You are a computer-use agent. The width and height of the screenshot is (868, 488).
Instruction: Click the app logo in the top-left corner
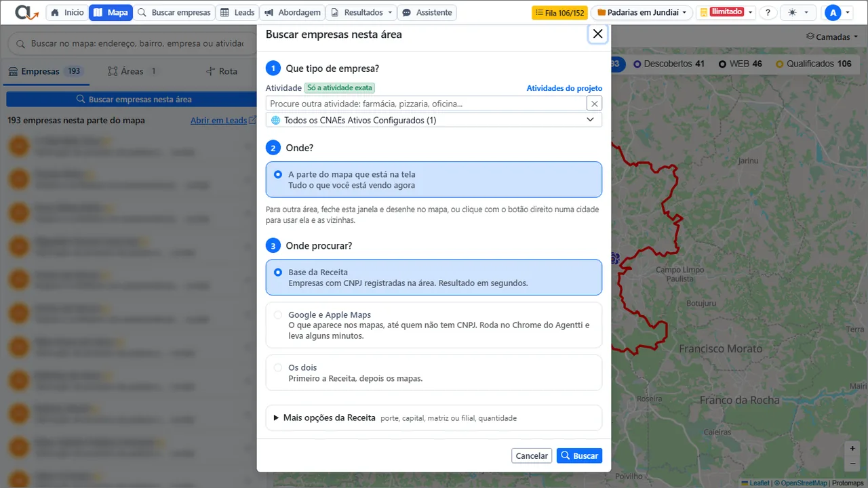[x=26, y=13]
